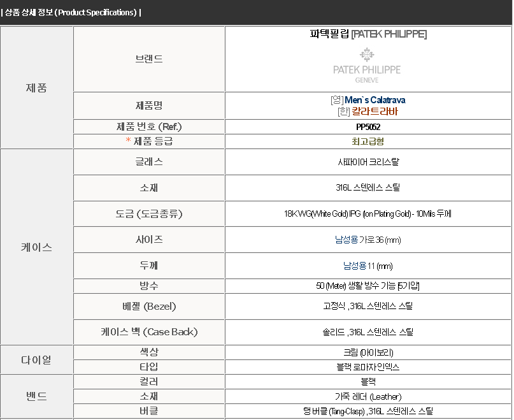Select the '사파이어 크리스탈' glass value
The image size is (514, 420).
(x=368, y=162)
